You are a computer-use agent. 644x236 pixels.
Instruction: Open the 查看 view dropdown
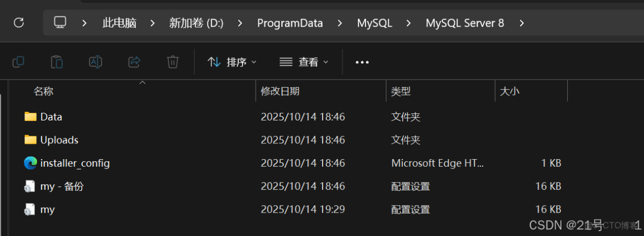point(304,62)
